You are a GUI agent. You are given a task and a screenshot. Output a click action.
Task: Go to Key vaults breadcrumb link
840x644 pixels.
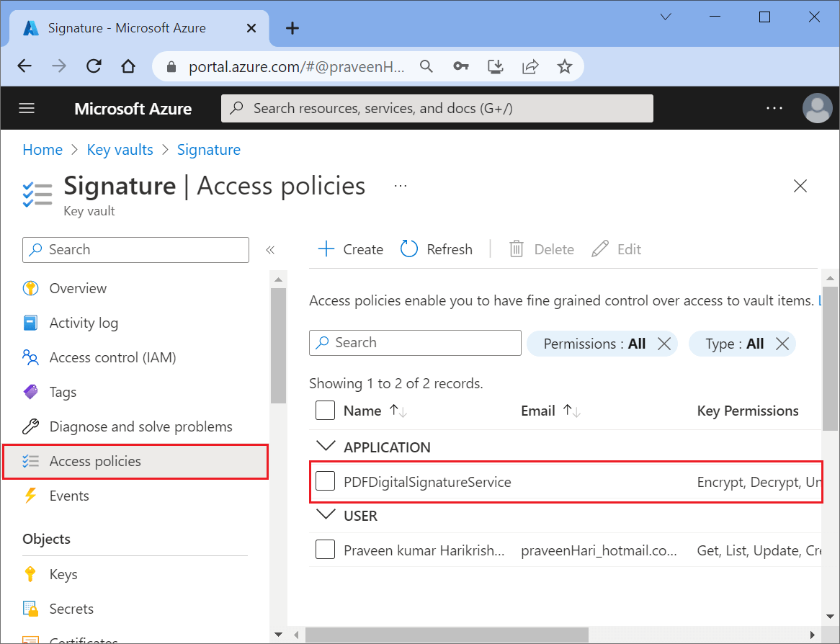120,150
